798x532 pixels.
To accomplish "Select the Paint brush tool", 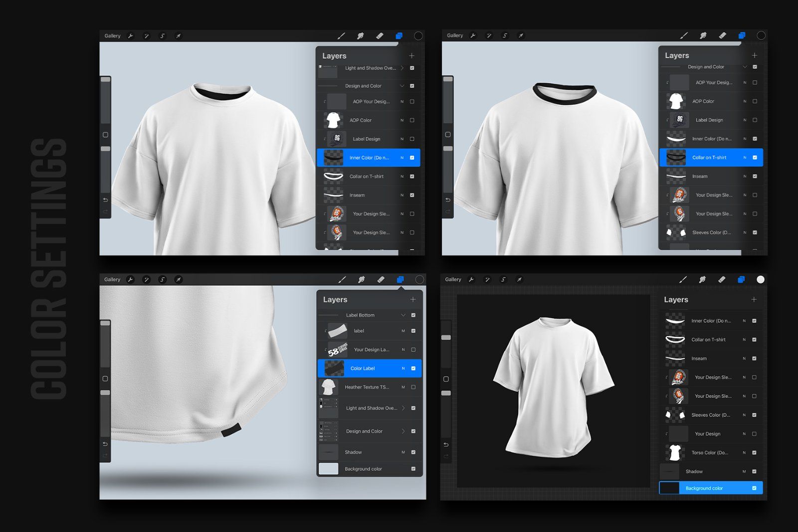I will click(342, 35).
